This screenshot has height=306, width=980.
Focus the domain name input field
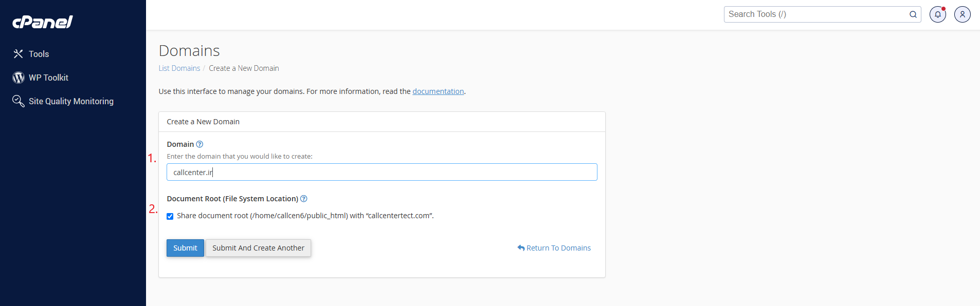[382, 172]
